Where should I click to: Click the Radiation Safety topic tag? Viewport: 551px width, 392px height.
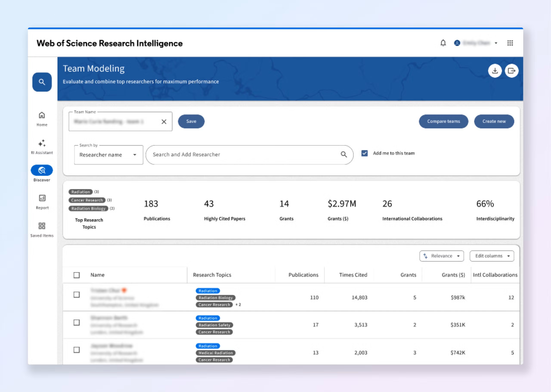point(215,325)
